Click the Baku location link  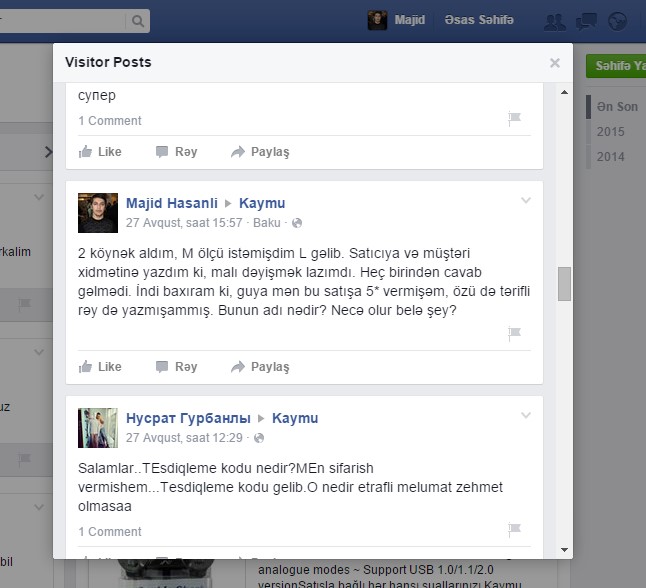[x=267, y=223]
